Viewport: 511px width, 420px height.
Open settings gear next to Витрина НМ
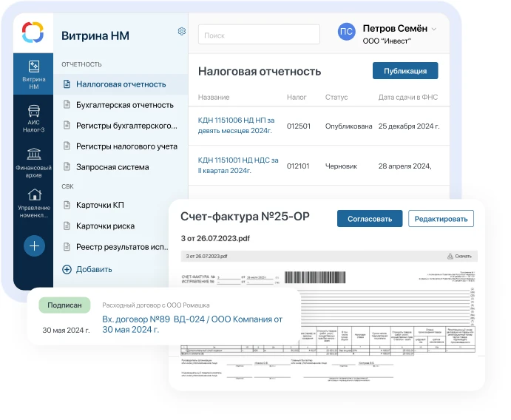click(182, 31)
